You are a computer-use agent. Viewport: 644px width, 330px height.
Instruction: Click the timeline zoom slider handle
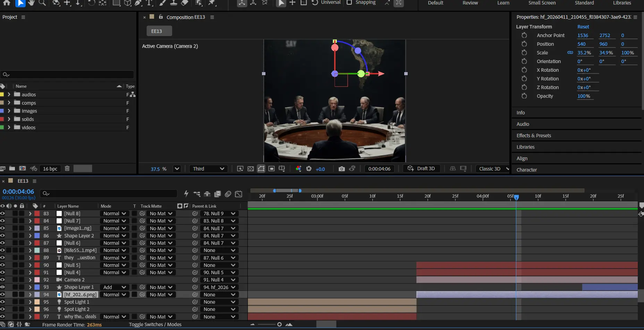coord(279,324)
